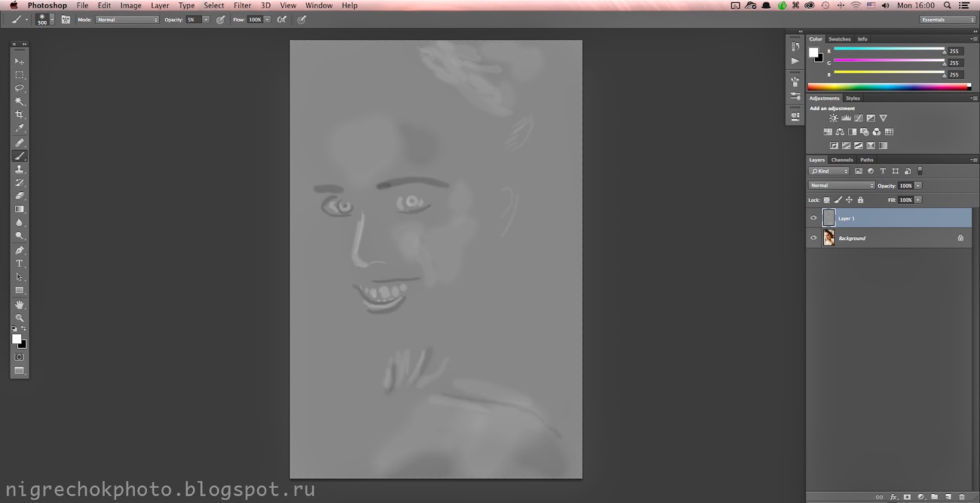Toggle lock transparent pixels
Screen dimensions: 980x503
click(826, 200)
